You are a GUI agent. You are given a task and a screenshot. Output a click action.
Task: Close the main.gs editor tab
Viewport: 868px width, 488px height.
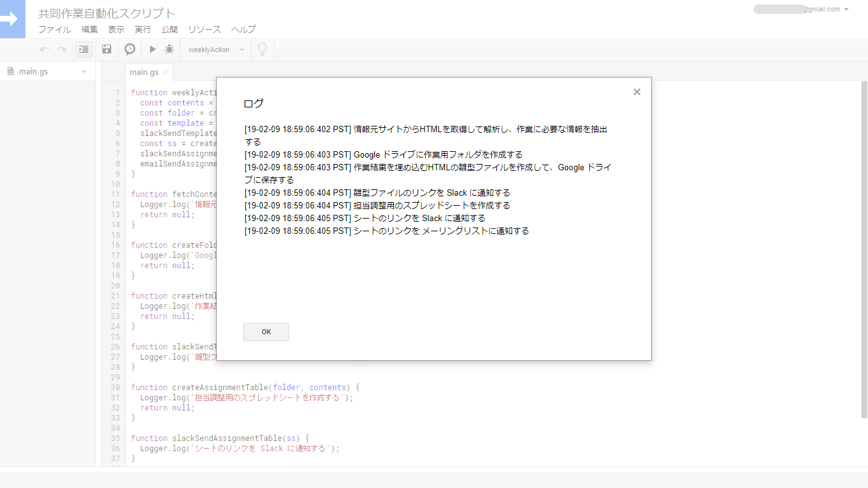click(x=165, y=72)
